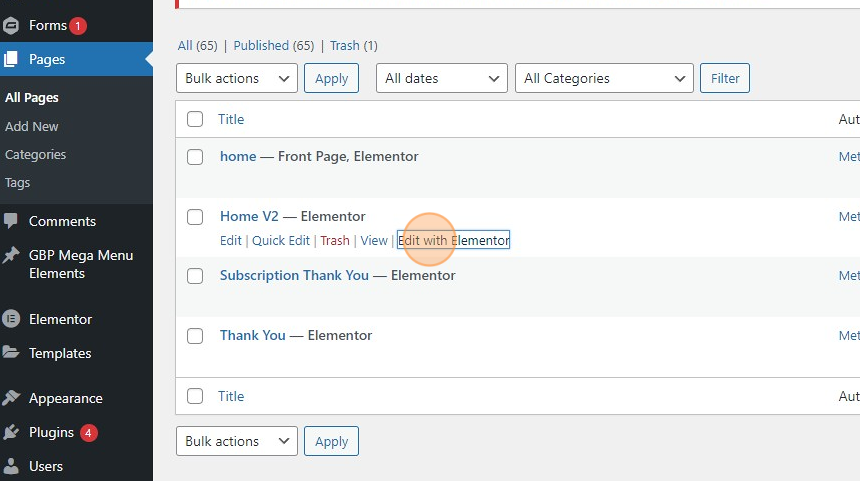Go to Add New in Pages submenu
The width and height of the screenshot is (860, 481).
point(32,127)
